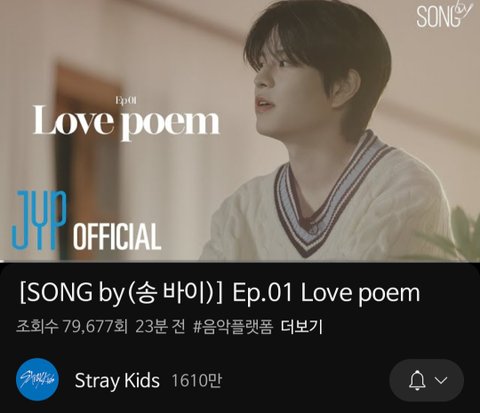Tap the 1610만 subscriber count

pos(197,380)
